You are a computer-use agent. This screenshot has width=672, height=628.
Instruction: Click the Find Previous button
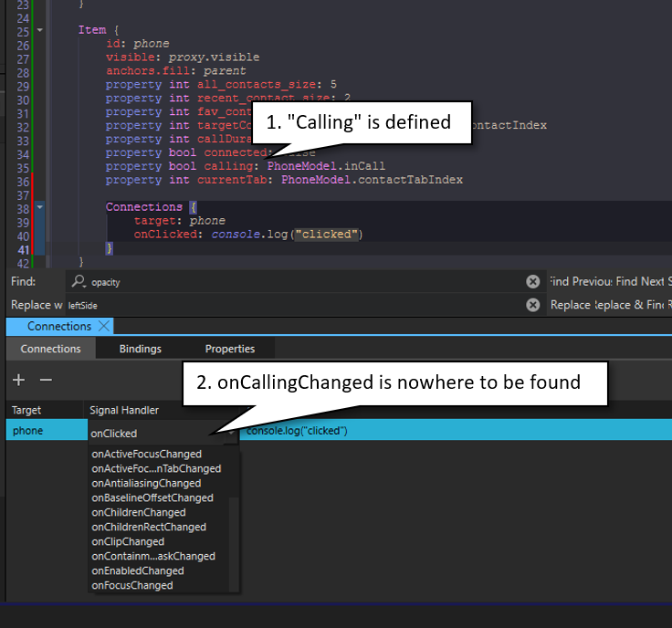(581, 281)
